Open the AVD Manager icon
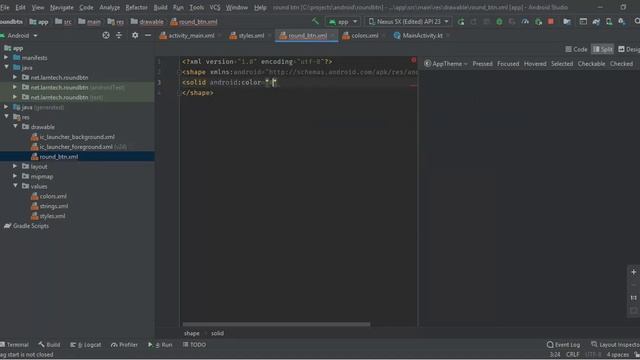640x360 pixels. (609, 22)
